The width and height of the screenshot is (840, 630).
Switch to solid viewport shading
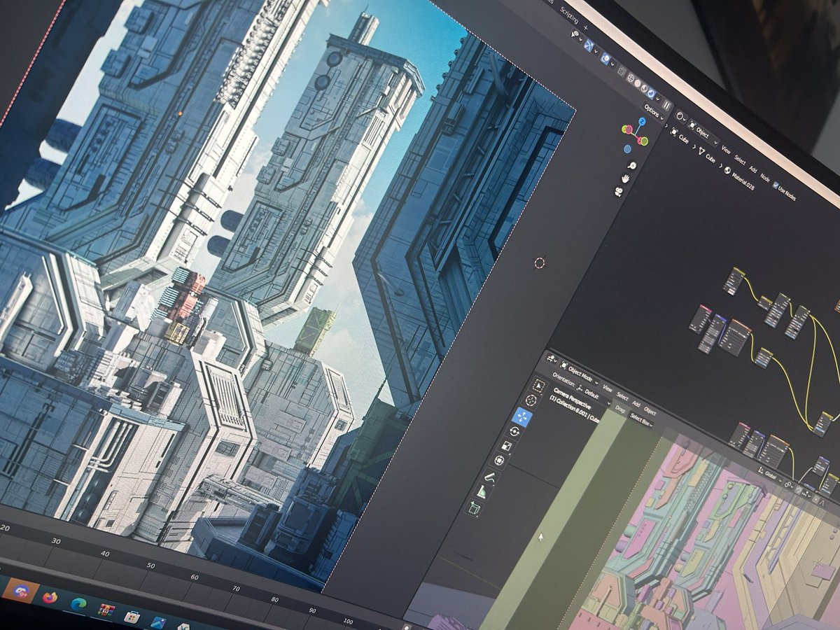tap(637, 83)
